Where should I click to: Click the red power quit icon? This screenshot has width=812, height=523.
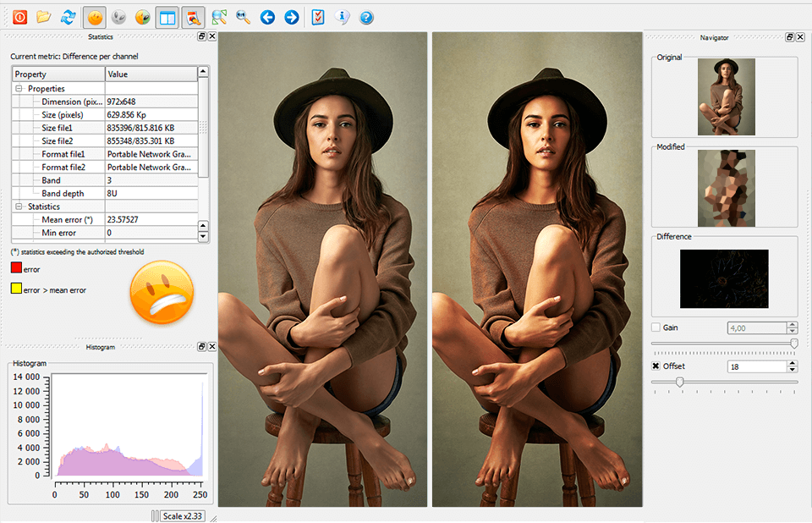click(x=19, y=17)
